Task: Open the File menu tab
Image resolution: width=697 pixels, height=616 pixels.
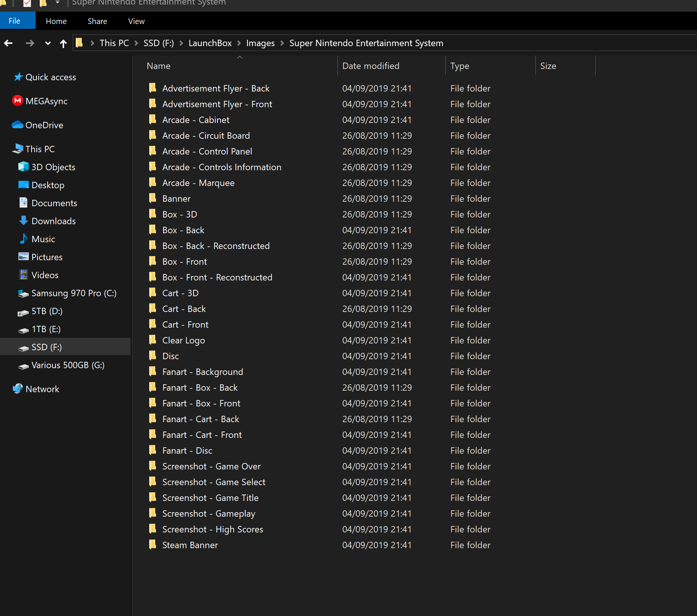Action: click(x=15, y=21)
